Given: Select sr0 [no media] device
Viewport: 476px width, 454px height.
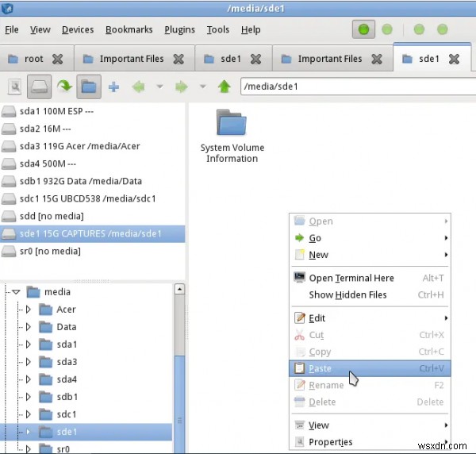Looking at the screenshot, I should pyautogui.click(x=92, y=252).
